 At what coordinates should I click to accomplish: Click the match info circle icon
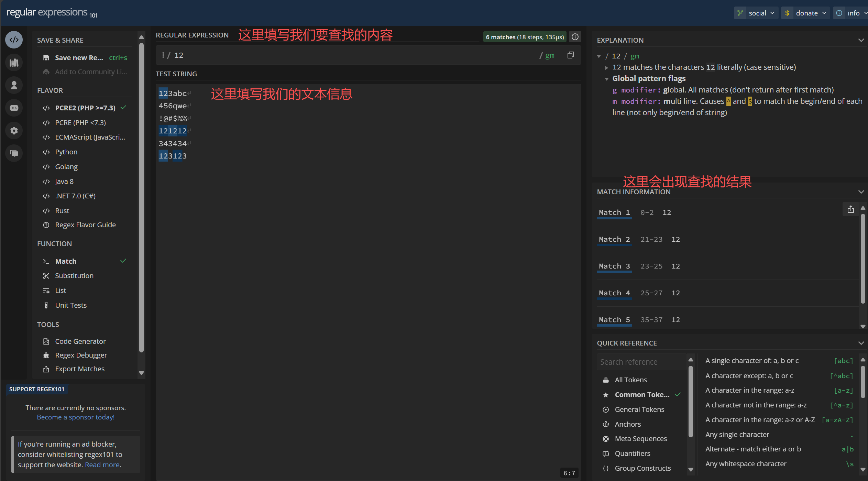(x=575, y=37)
